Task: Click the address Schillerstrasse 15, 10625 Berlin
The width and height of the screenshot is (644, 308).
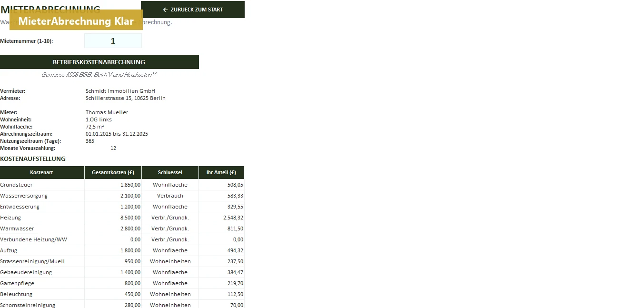Action: coord(126,98)
